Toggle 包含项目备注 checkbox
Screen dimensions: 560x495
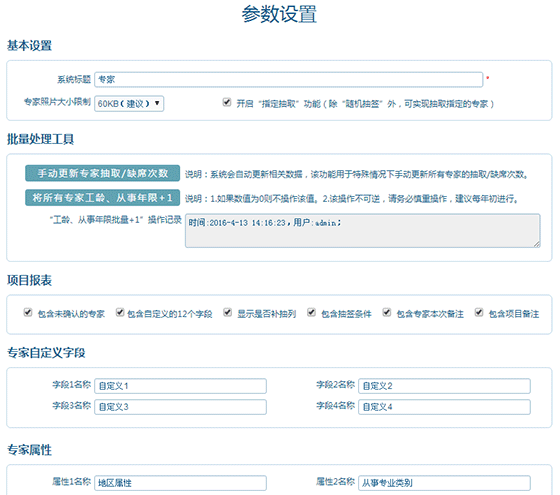click(x=479, y=312)
